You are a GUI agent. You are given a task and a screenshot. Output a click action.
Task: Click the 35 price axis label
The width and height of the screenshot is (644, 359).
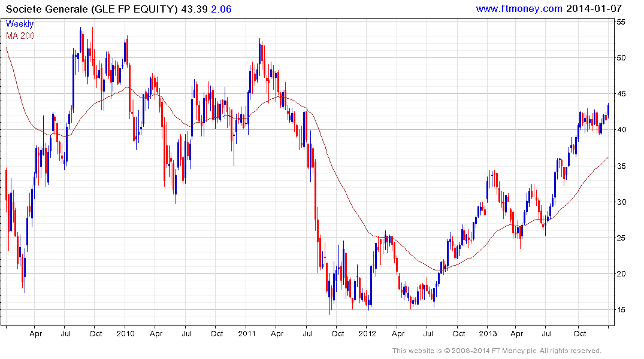click(621, 166)
